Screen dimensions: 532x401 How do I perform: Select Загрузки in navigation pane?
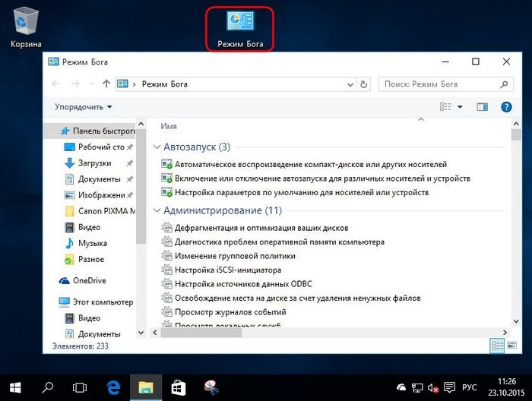pos(94,163)
